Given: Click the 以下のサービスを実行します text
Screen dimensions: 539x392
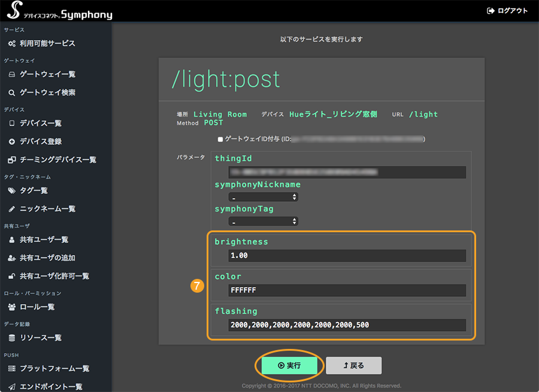Looking at the screenshot, I should pyautogui.click(x=322, y=39).
